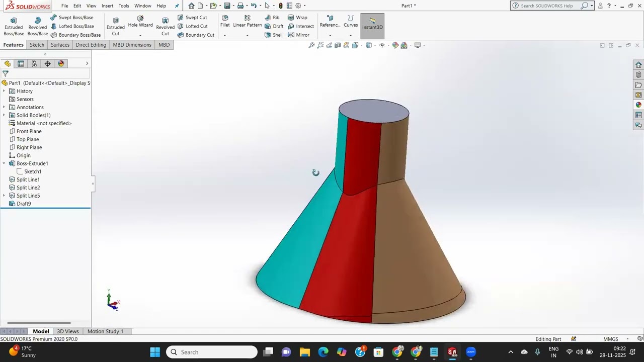This screenshot has width=644, height=362.
Task: Expand the Split Line5 feature node
Action: click(4, 196)
